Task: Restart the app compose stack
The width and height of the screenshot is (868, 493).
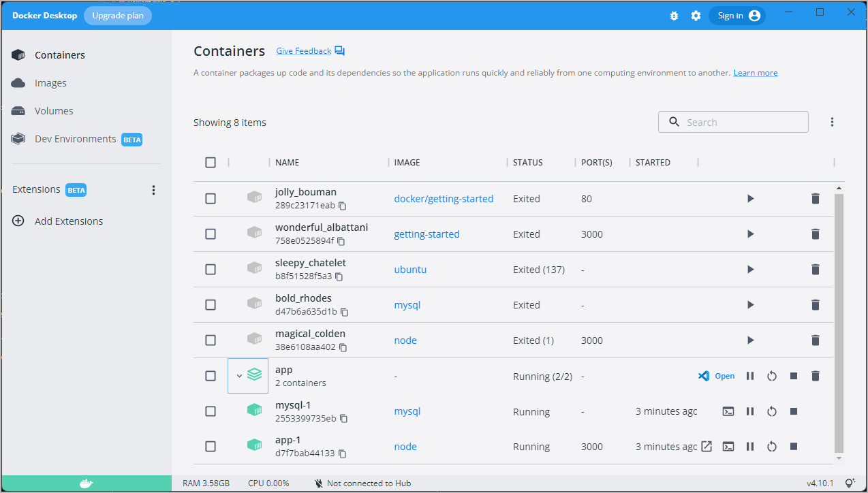Action: (x=772, y=376)
